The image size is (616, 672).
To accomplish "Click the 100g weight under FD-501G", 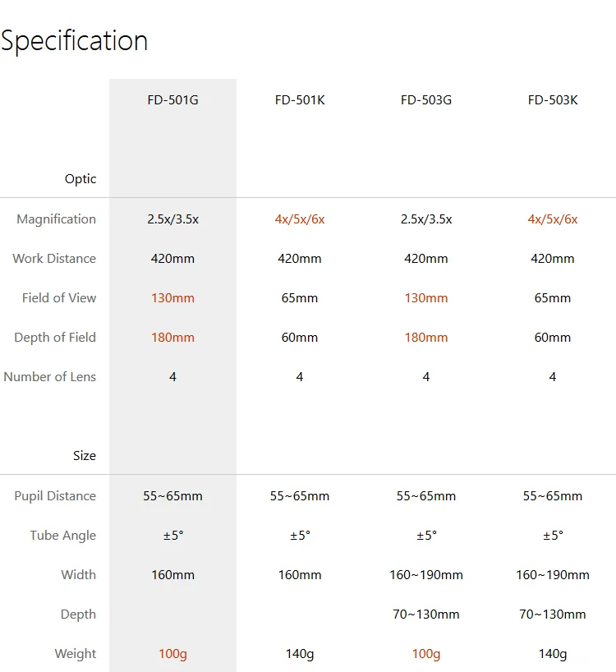I will 172,654.
